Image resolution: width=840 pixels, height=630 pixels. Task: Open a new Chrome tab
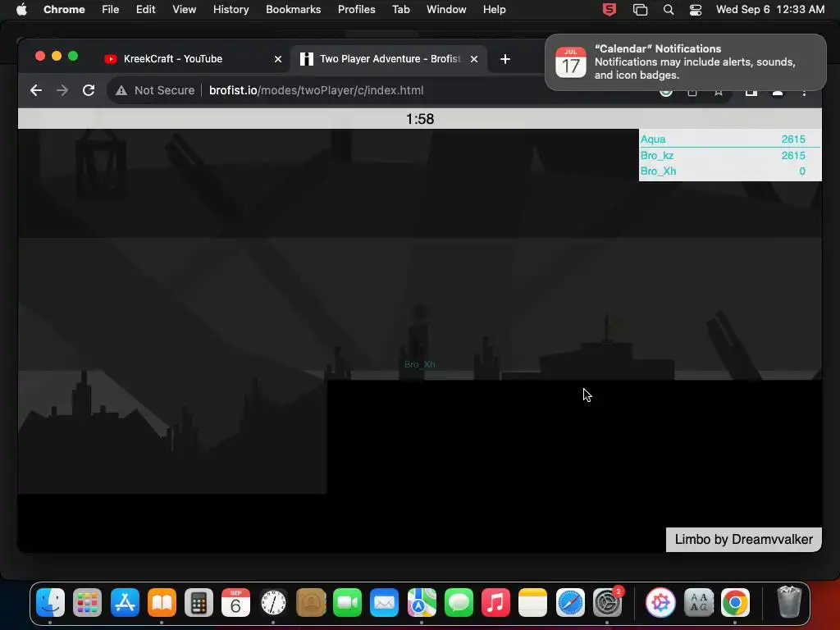coord(504,59)
